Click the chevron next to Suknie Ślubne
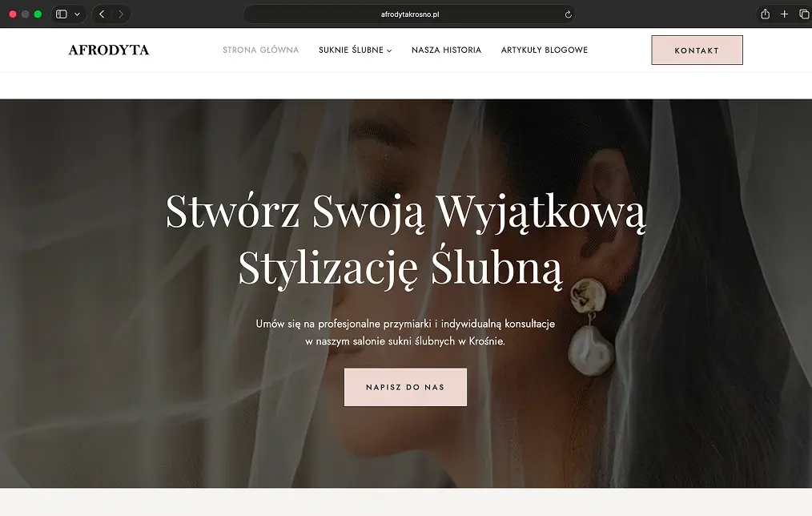The width and height of the screenshot is (812, 516). pyautogui.click(x=389, y=50)
